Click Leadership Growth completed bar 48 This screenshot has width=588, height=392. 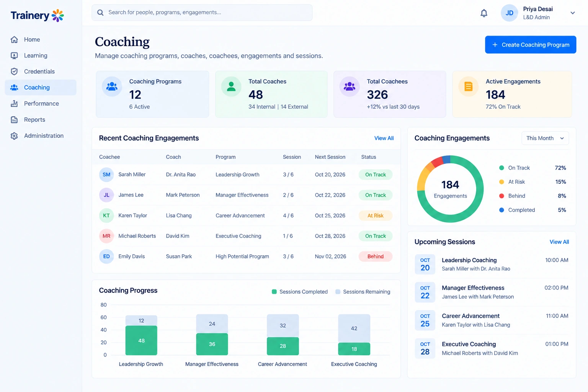click(141, 340)
